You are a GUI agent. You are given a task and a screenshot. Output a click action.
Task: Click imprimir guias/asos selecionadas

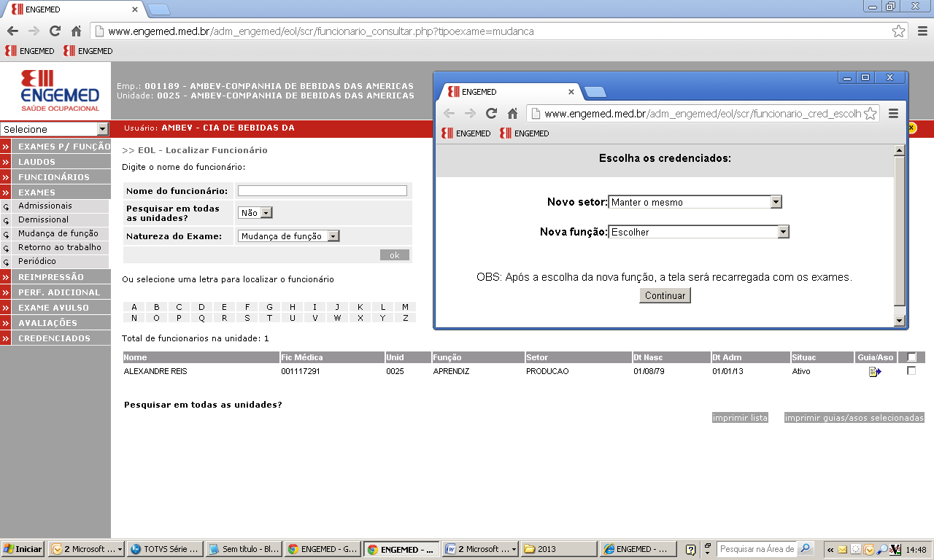click(854, 418)
